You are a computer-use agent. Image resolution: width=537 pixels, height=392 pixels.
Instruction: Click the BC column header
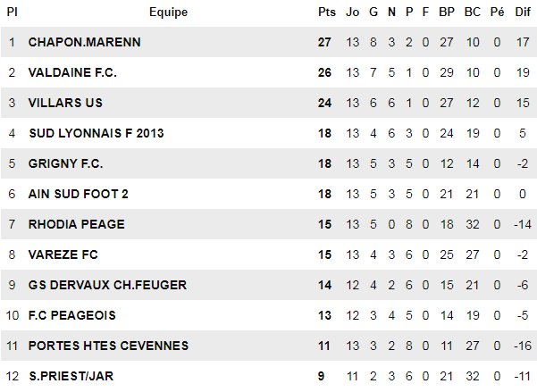coord(473,13)
